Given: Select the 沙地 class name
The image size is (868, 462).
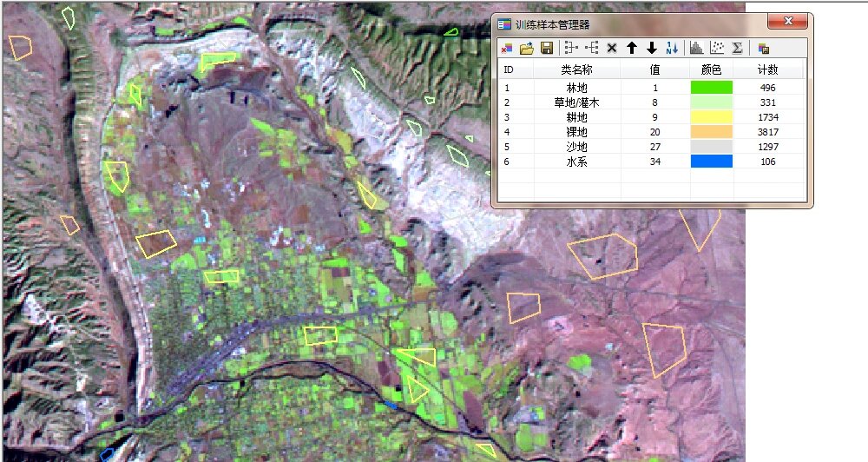Looking at the screenshot, I should coord(576,147).
